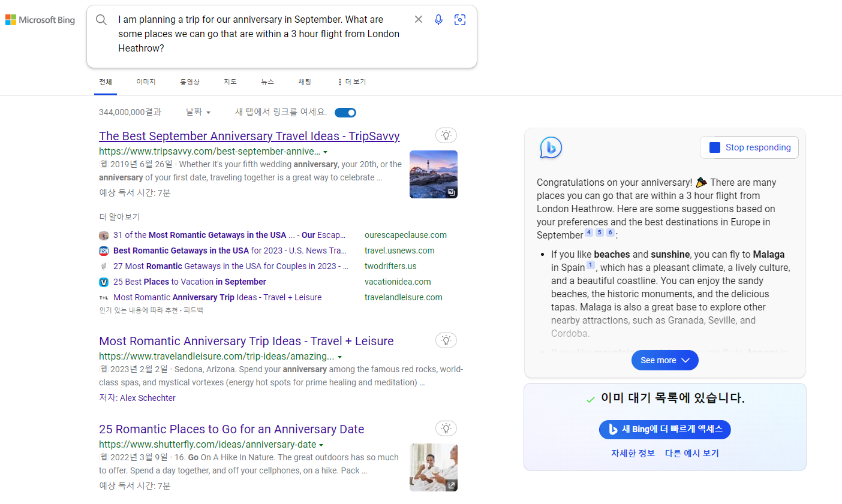Click the Stop responding button
Screen dimensions: 842x504
point(749,147)
